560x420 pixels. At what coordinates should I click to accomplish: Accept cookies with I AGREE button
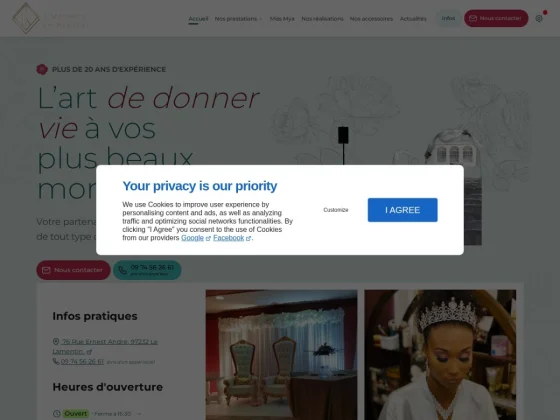402,210
